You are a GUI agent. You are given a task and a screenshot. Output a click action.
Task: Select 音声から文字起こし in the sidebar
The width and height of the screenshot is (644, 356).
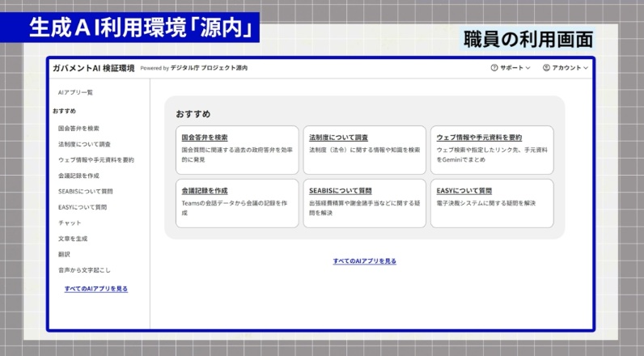[x=84, y=269]
